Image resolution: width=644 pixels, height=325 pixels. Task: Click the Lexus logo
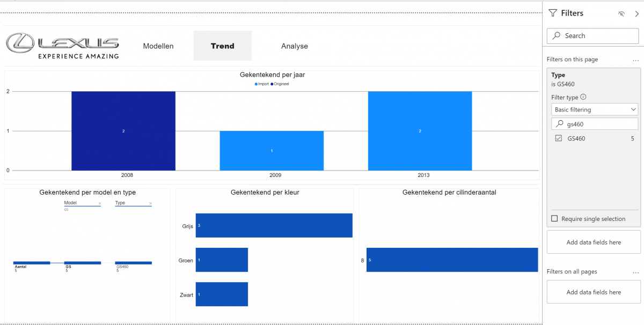tap(62, 46)
